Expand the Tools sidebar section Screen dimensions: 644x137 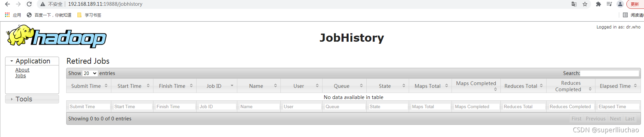[32, 99]
